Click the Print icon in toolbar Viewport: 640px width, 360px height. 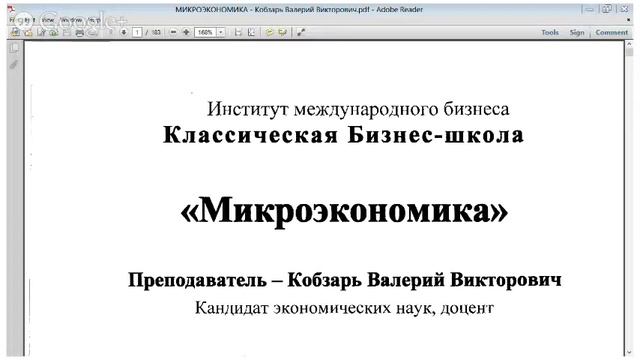pyautogui.click(x=80, y=33)
